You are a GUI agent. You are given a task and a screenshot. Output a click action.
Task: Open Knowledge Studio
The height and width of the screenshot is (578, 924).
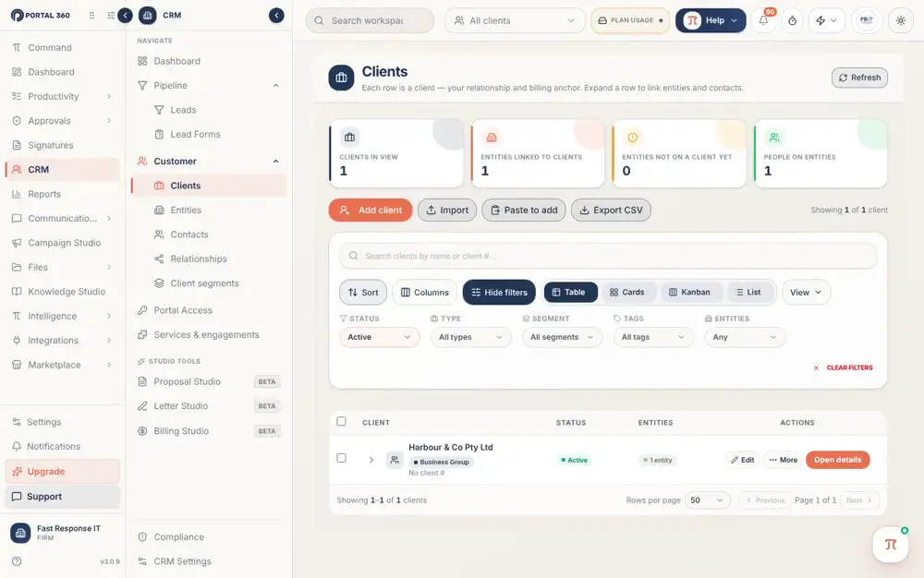tap(62, 292)
